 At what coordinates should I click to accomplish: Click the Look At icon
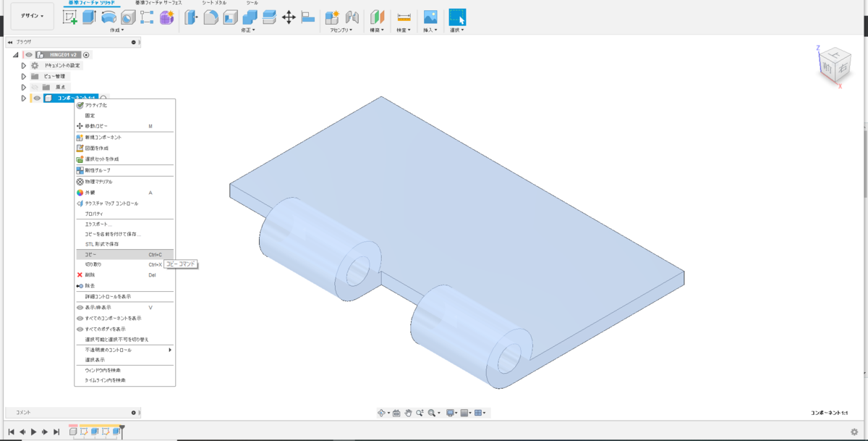(x=396, y=413)
